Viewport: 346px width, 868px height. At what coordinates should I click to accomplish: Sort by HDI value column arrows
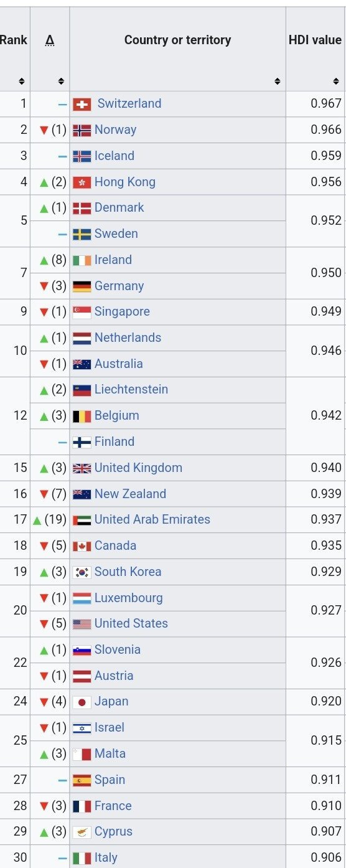(x=336, y=81)
